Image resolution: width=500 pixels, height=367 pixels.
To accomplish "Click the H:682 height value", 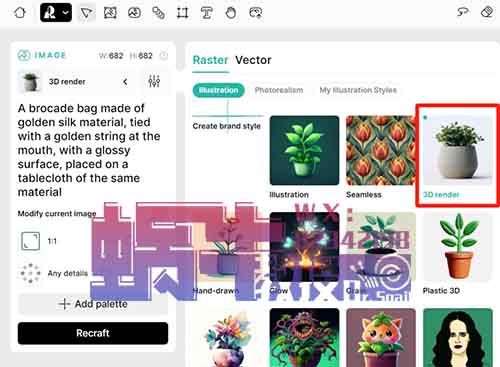I will [141, 55].
